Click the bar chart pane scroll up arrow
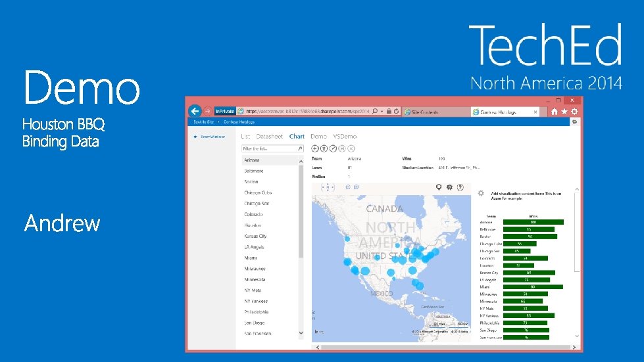The image size is (644, 362). coord(577,189)
